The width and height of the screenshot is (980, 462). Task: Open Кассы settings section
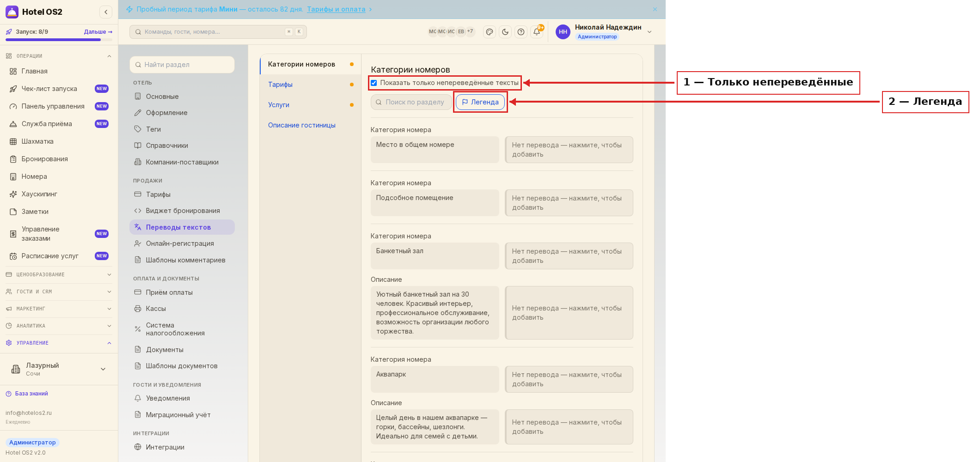point(182,309)
